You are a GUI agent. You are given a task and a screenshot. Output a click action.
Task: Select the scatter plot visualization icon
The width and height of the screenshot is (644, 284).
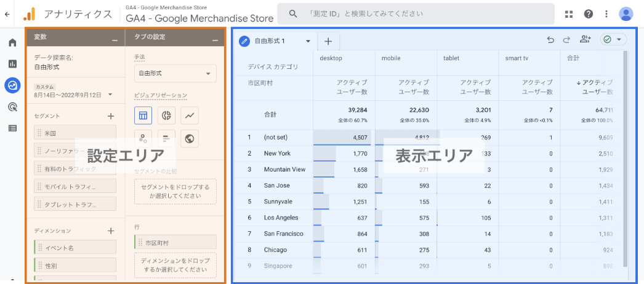(x=143, y=139)
